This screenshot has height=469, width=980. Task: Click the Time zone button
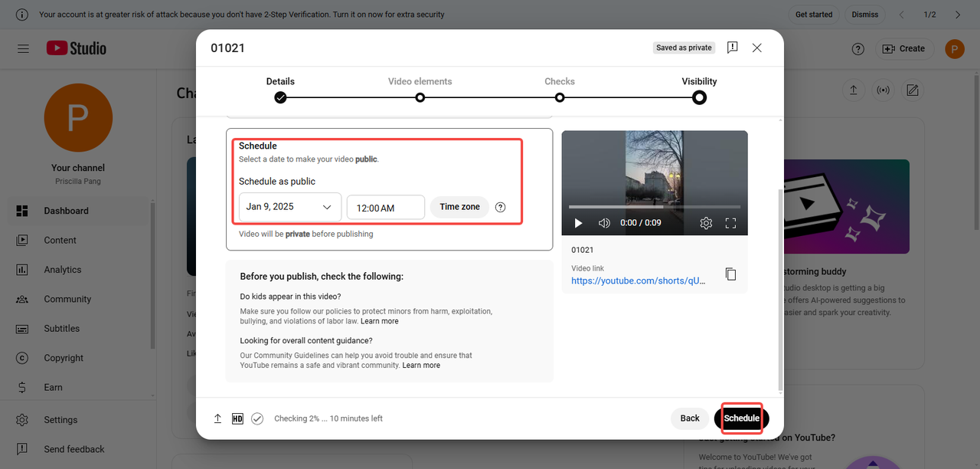[x=459, y=207]
